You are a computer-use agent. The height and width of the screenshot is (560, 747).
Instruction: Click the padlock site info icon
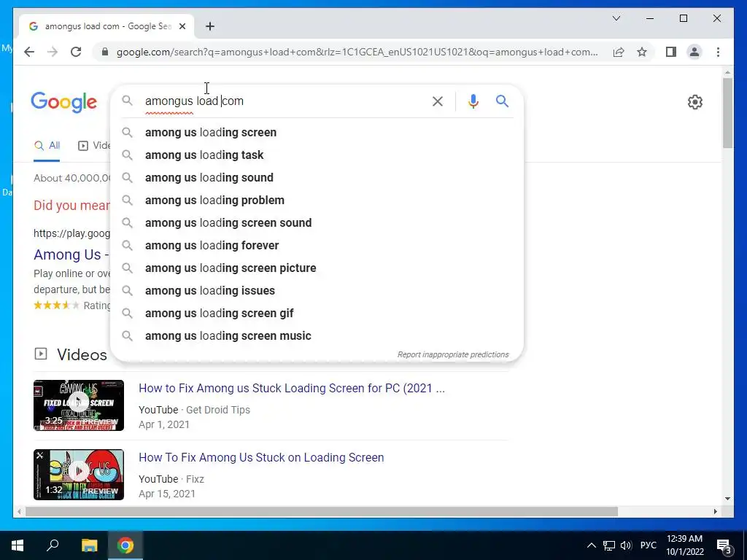(x=105, y=52)
